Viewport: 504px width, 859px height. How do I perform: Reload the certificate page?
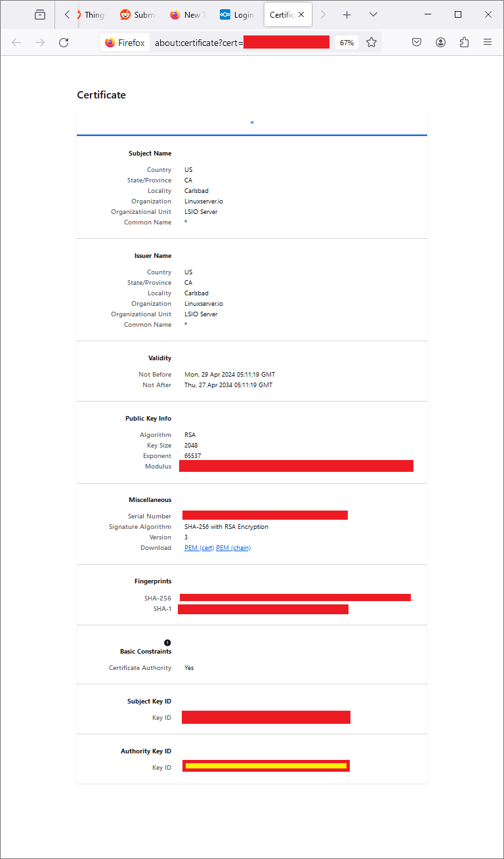[x=63, y=41]
